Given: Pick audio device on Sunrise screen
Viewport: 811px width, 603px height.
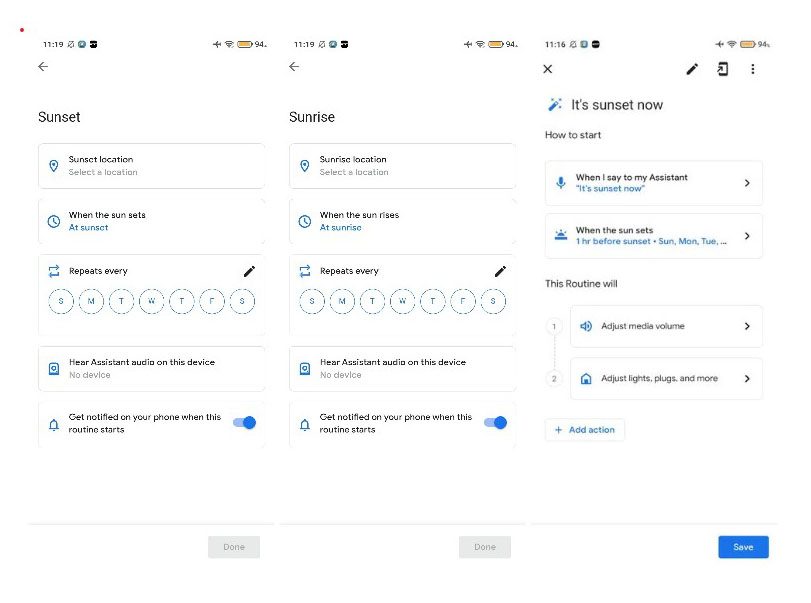Looking at the screenshot, I should point(402,369).
